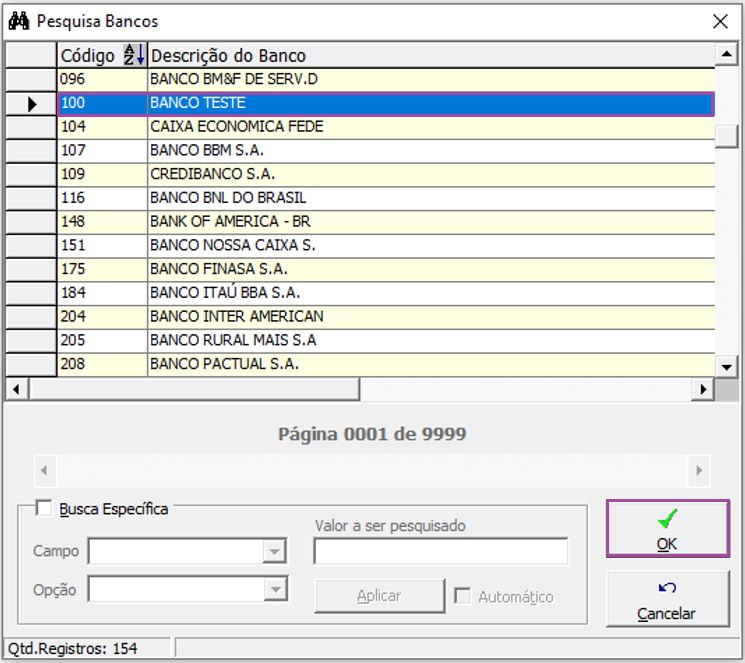Screen dimensions: 745x663
Task: Enable the Busca Específica checkbox
Action: pos(44,508)
